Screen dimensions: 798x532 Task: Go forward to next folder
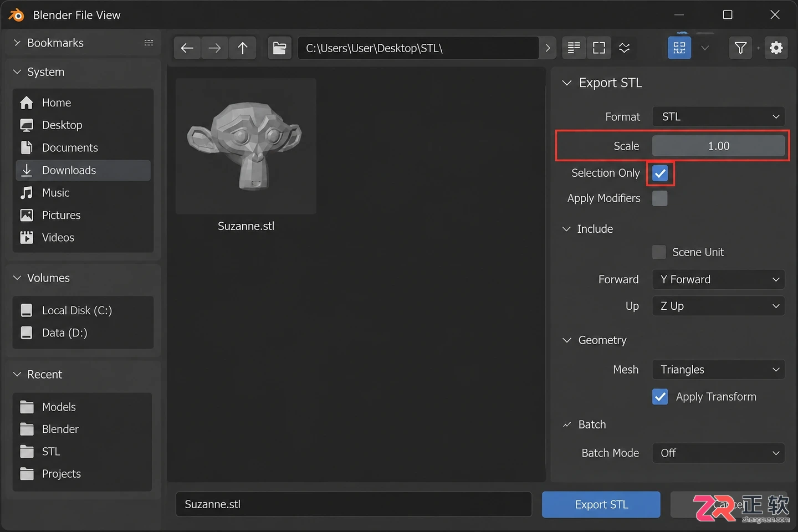click(214, 48)
